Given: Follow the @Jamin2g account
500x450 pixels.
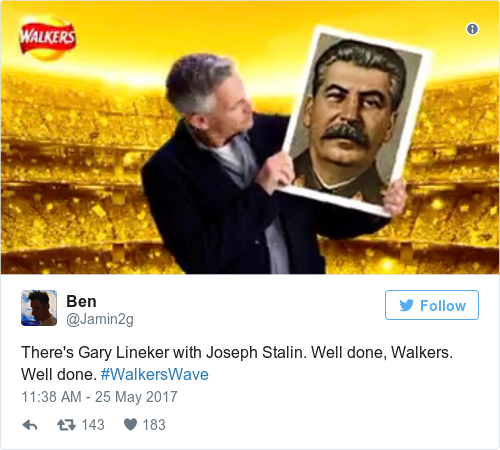Looking at the screenshot, I should (x=432, y=305).
